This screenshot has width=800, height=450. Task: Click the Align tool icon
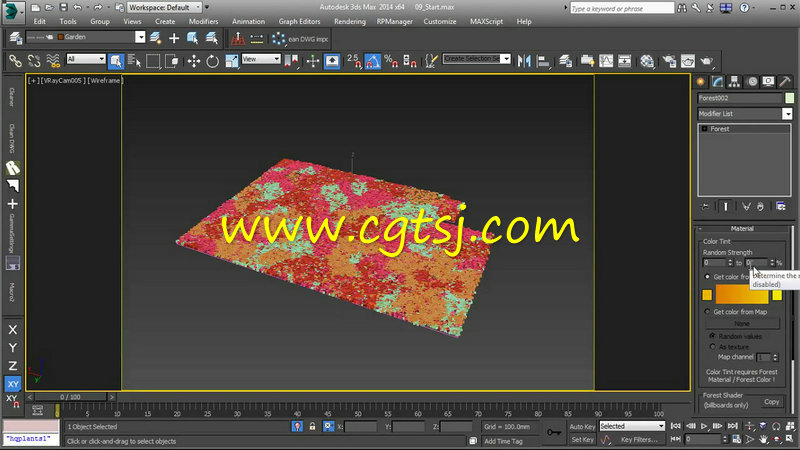(543, 61)
